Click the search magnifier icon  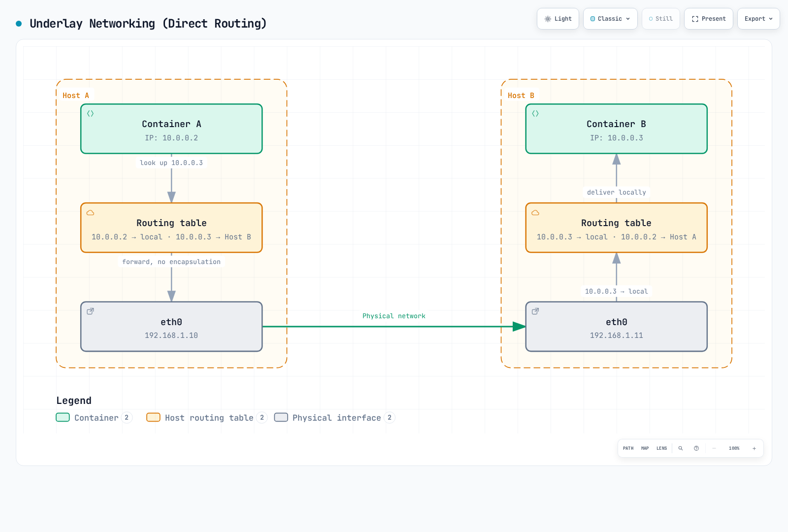[x=681, y=448]
